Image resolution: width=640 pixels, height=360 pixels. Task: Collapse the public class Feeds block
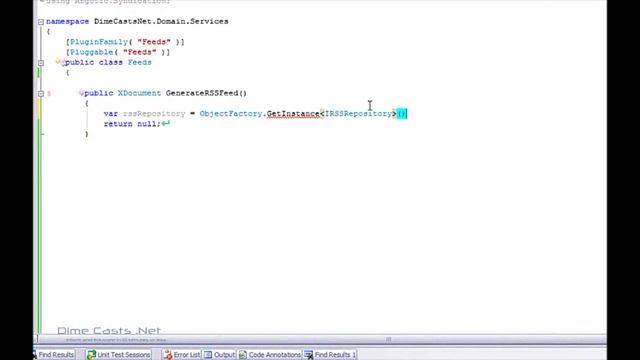pos(41,63)
